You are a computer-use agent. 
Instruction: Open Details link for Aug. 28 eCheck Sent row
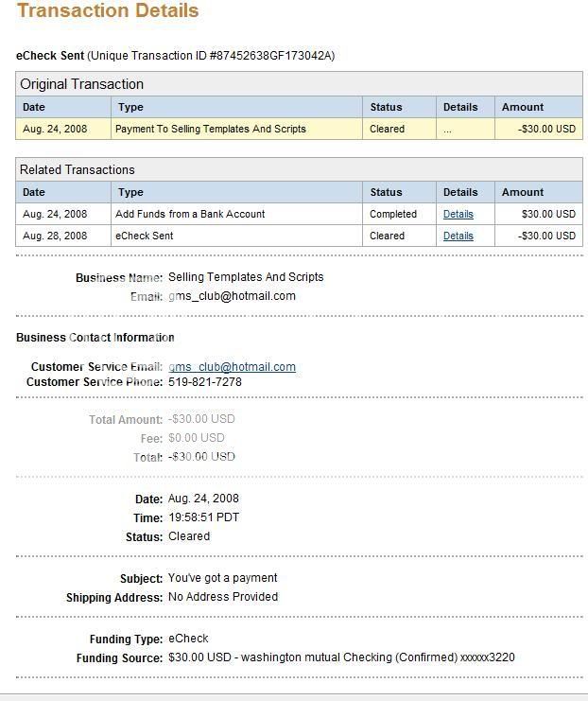tap(458, 237)
